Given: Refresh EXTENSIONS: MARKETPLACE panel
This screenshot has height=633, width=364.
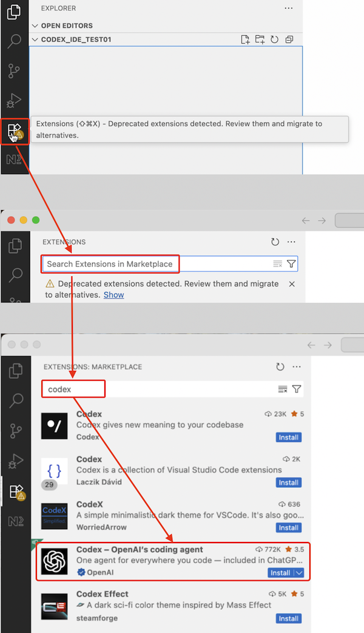Looking at the screenshot, I should click(x=280, y=367).
